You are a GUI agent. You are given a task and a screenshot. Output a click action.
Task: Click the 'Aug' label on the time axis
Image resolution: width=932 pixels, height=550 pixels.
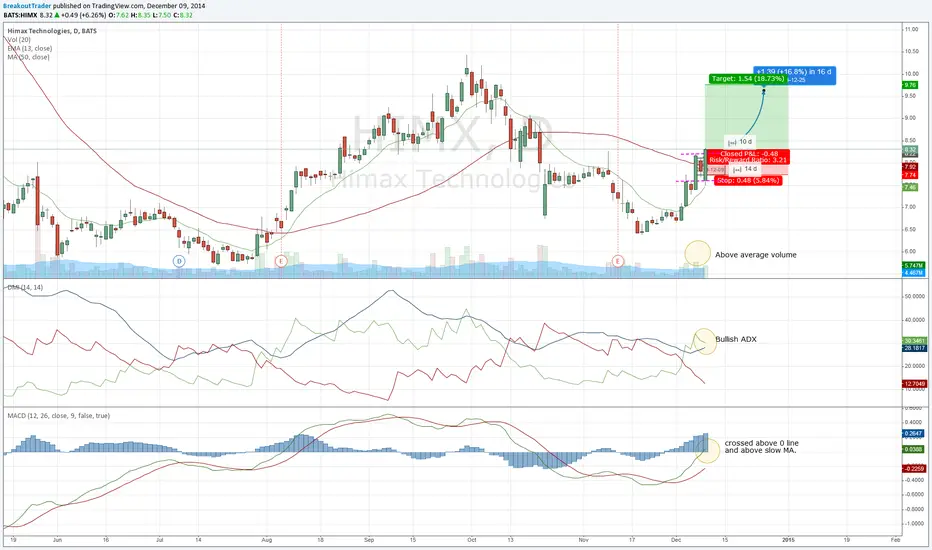pyautogui.click(x=266, y=540)
